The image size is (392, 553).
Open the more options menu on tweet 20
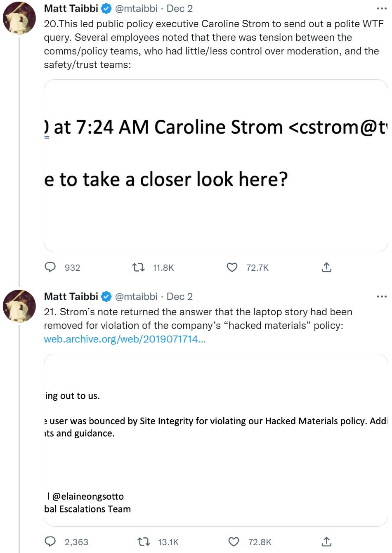point(382,8)
